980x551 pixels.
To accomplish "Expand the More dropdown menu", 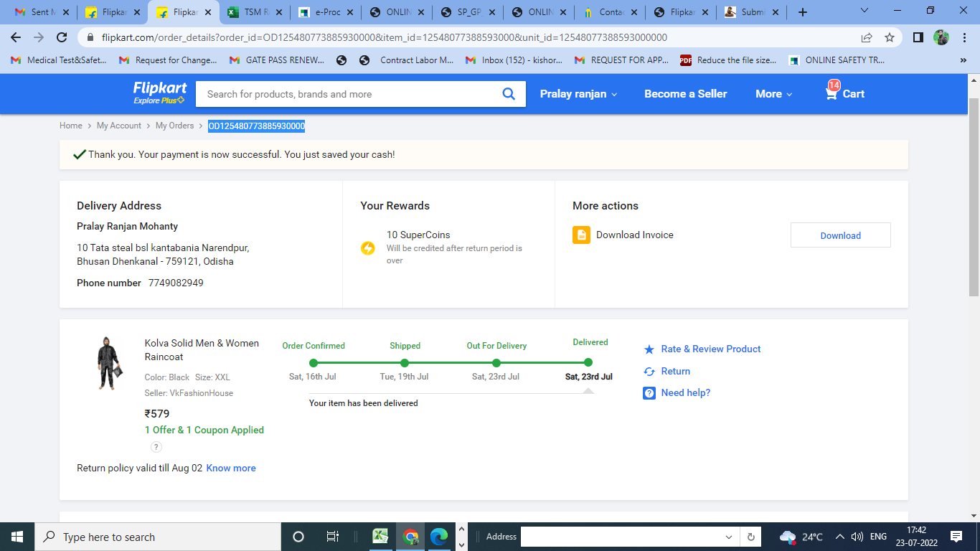I will [x=773, y=94].
